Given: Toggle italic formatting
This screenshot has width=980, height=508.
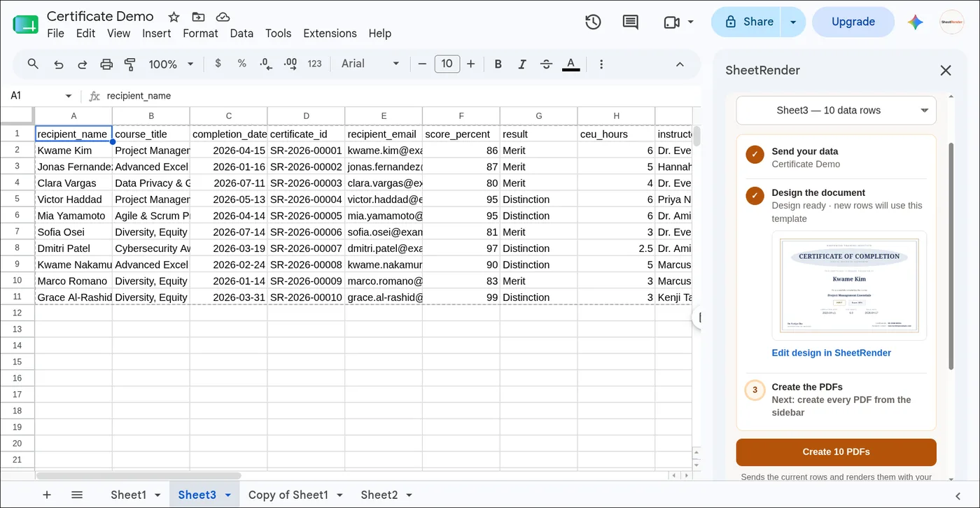Looking at the screenshot, I should pos(522,64).
